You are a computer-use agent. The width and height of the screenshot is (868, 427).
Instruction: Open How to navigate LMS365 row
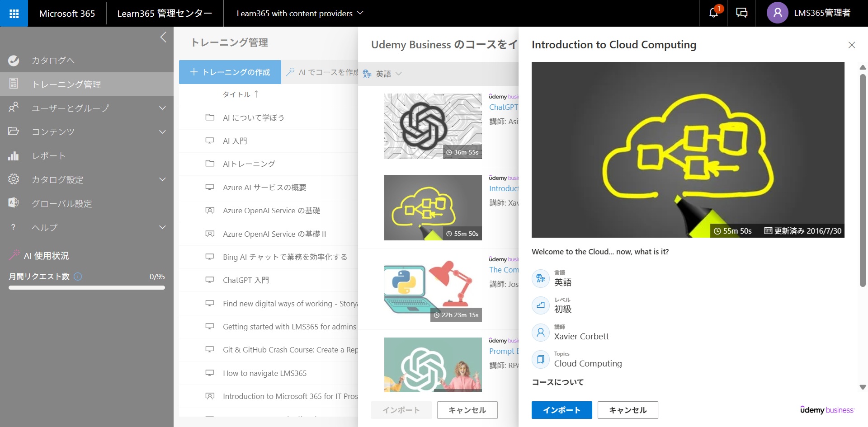[269, 373]
